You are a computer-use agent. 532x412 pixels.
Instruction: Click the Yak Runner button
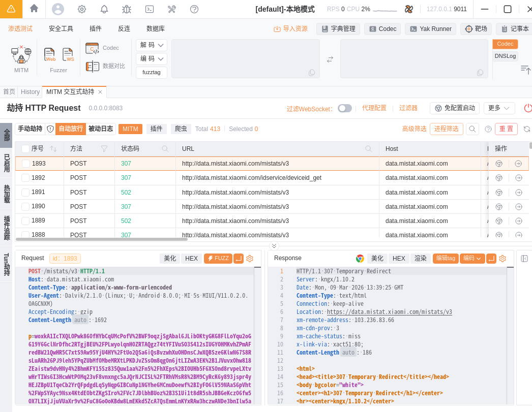point(431,29)
